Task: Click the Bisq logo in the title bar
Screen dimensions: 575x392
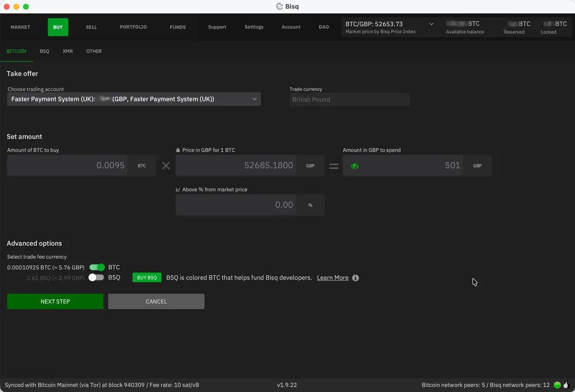Action: 279,6
